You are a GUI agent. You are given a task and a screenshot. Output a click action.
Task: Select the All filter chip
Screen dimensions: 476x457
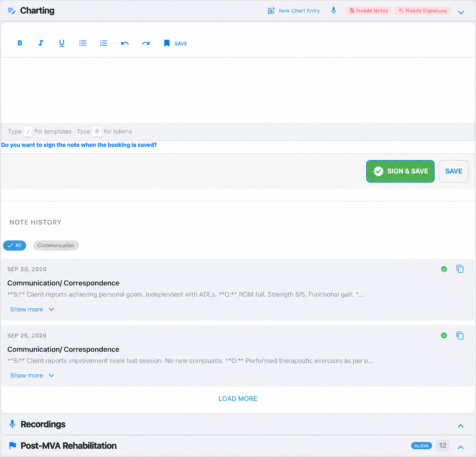point(15,245)
